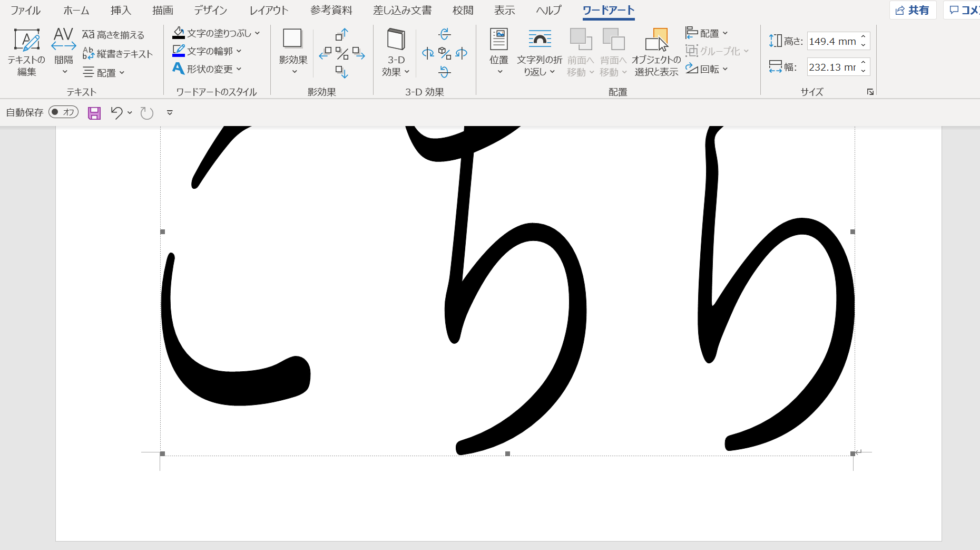Increase height with the up stepper

tap(864, 37)
